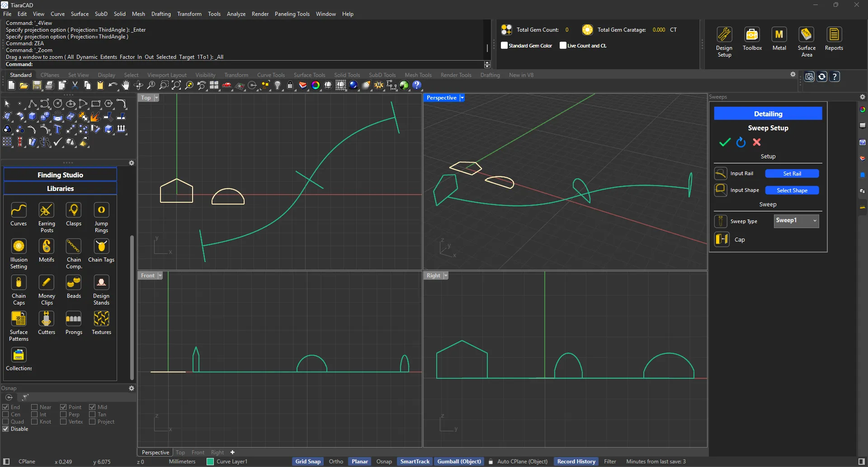Click the Curve Layer1 color swatch
This screenshot has height=467, width=868.
(x=210, y=462)
